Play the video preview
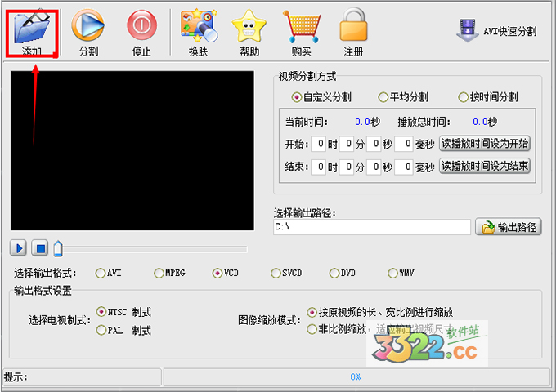The height and width of the screenshot is (392, 556). (x=19, y=248)
